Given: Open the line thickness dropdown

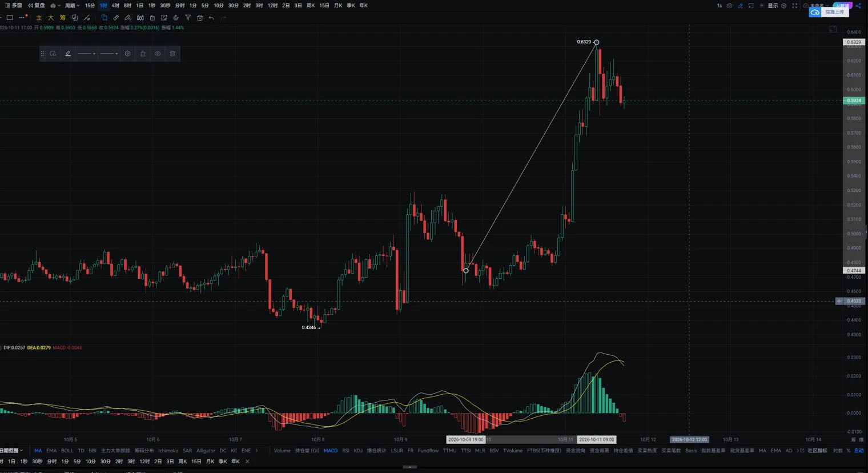Looking at the screenshot, I should (108, 54).
